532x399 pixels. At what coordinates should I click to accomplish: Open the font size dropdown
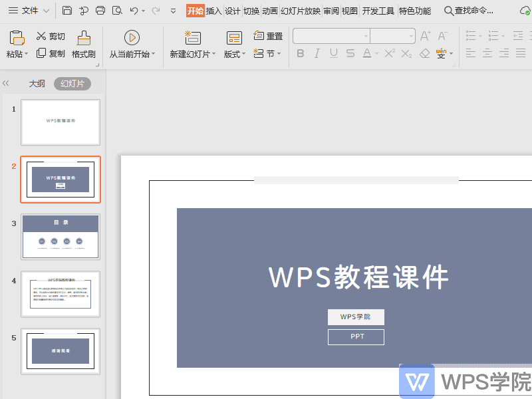410,36
